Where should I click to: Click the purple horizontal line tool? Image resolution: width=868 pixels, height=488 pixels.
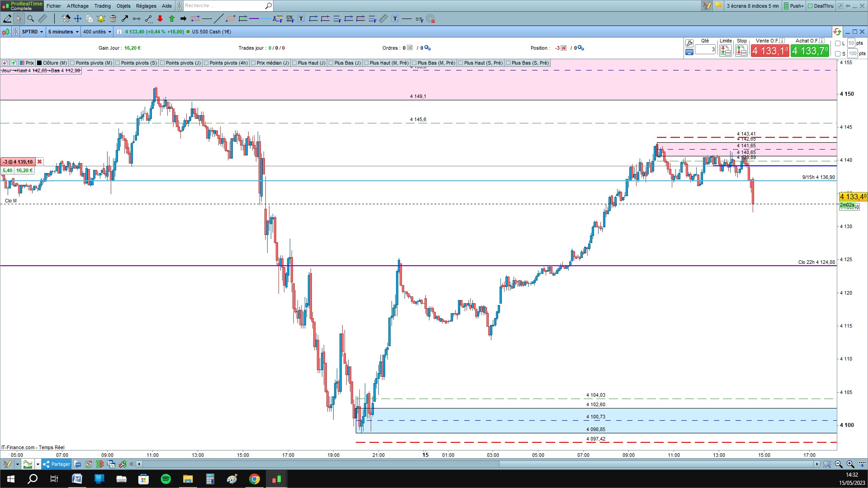[254, 19]
